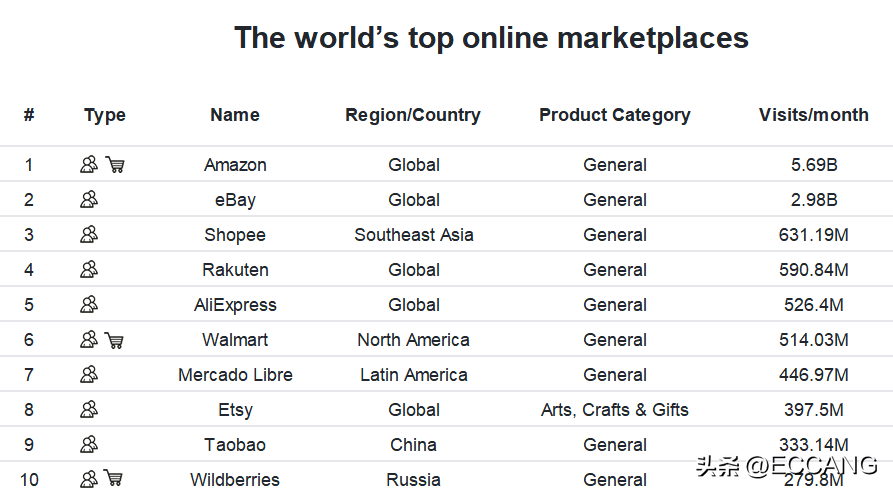This screenshot has height=493, width=893.
Task: Select the Mercado Libre name cell
Action: 235,375
